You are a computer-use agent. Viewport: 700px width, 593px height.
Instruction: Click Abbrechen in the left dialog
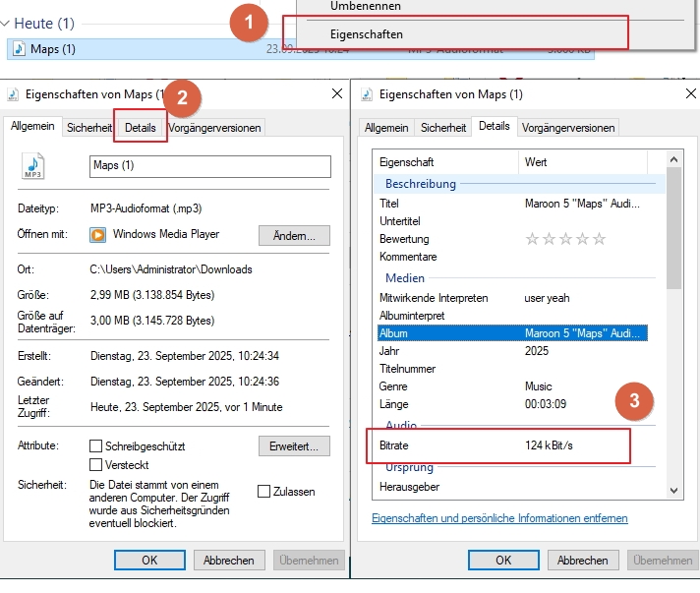click(x=229, y=560)
